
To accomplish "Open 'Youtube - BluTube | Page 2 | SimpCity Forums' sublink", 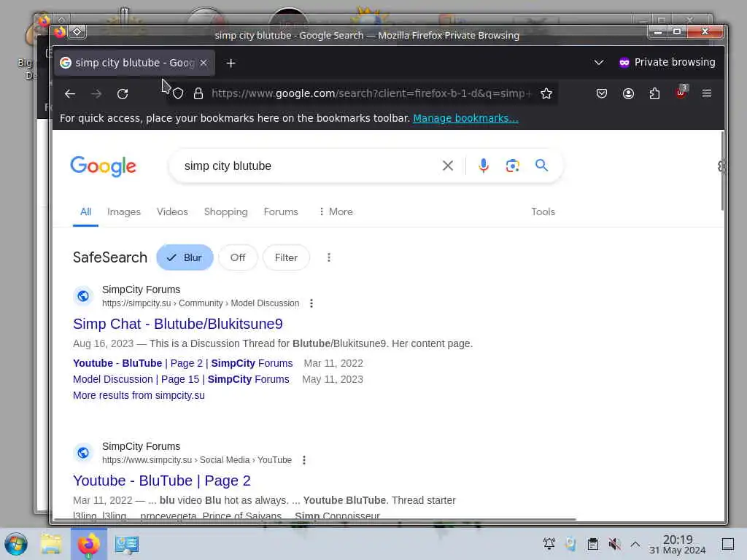I will pos(183,363).
